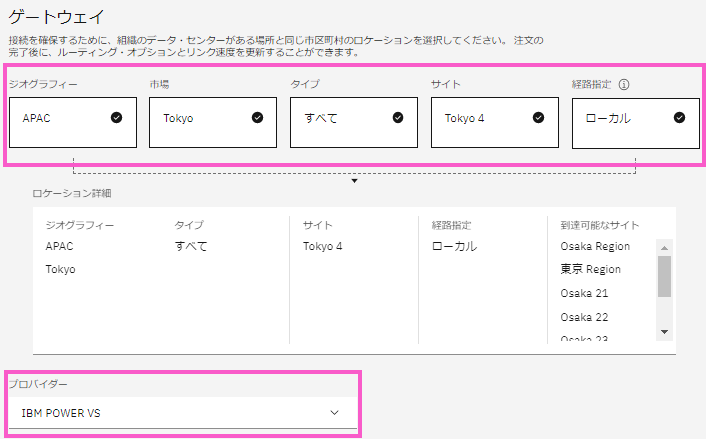Viewport: 706px width, 439px height.
Task: Click the checkmark icon on APAC tile
Action: point(117,118)
